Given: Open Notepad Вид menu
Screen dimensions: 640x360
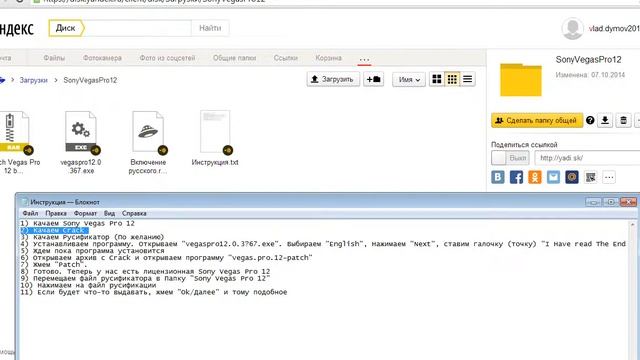Looking at the screenshot, I should pos(109,213).
